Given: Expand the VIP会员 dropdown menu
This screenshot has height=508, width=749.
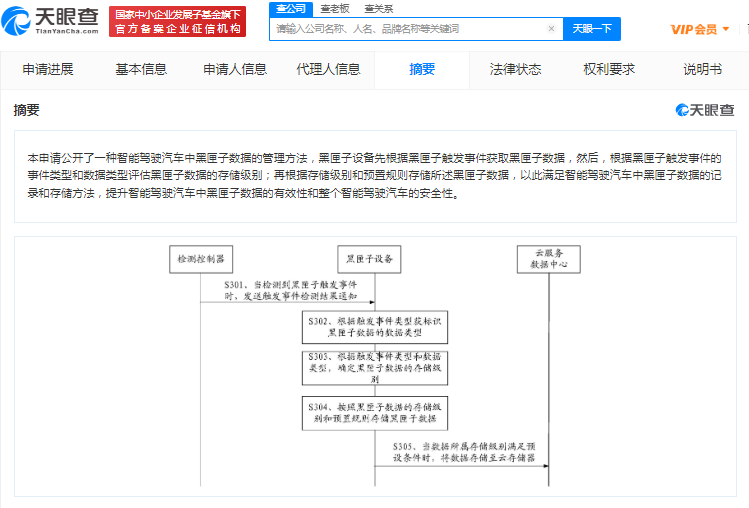Looking at the screenshot, I should tap(699, 29).
